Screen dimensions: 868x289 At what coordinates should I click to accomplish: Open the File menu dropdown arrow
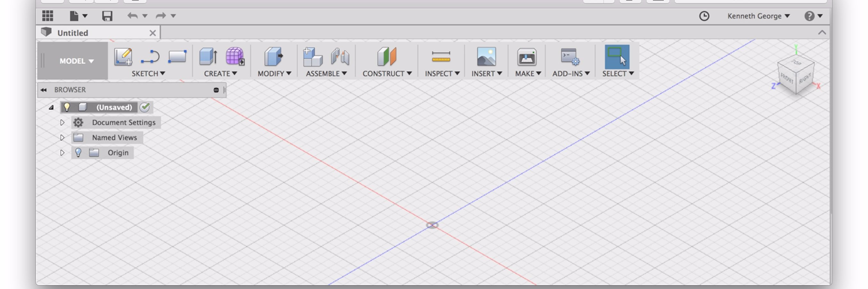(x=85, y=16)
